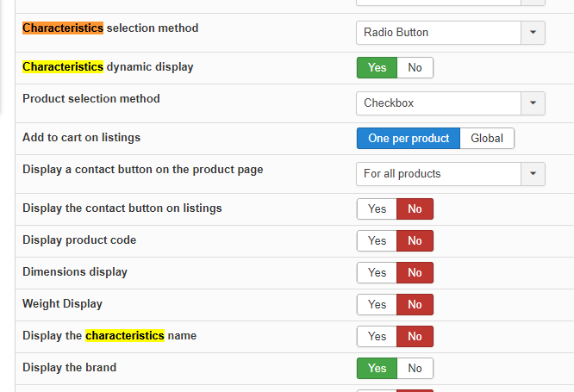The image size is (574, 392).
Task: Click No for Dimensions display
Action: click(415, 273)
